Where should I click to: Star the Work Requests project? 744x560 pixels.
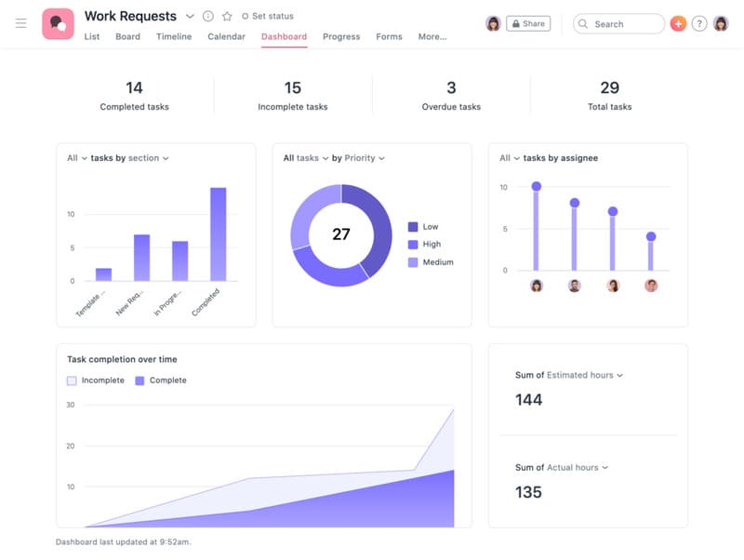click(x=227, y=16)
